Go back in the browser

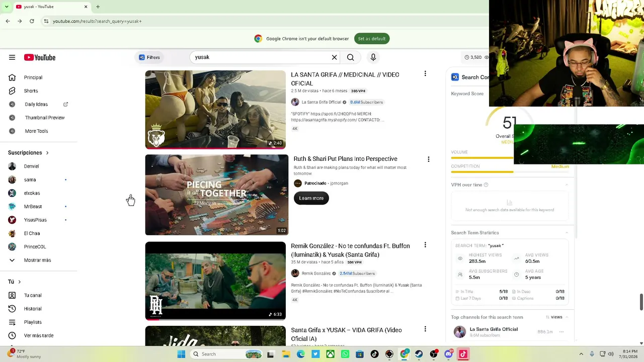point(8,21)
